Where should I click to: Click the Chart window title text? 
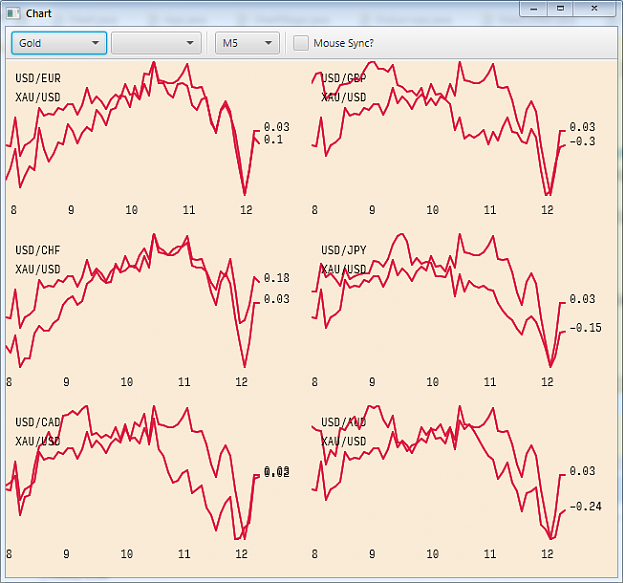click(39, 14)
